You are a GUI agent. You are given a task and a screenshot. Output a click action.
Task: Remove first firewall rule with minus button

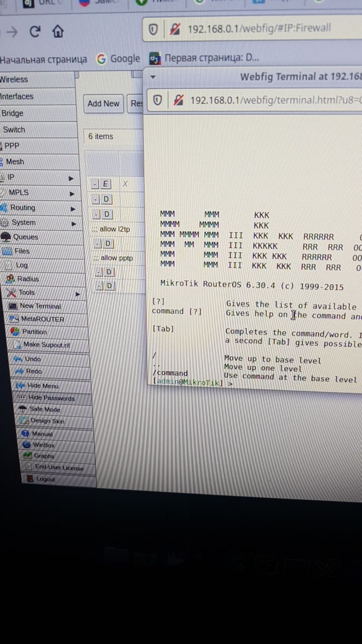(x=96, y=184)
